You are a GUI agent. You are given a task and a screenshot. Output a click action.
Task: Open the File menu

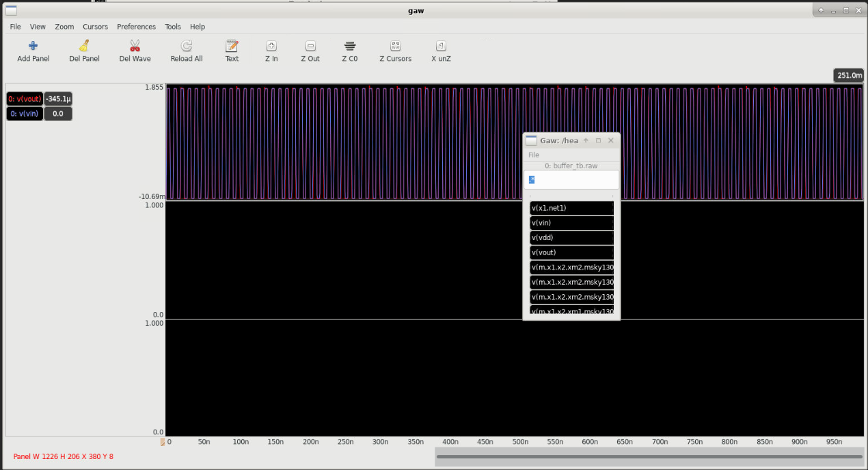[15, 27]
